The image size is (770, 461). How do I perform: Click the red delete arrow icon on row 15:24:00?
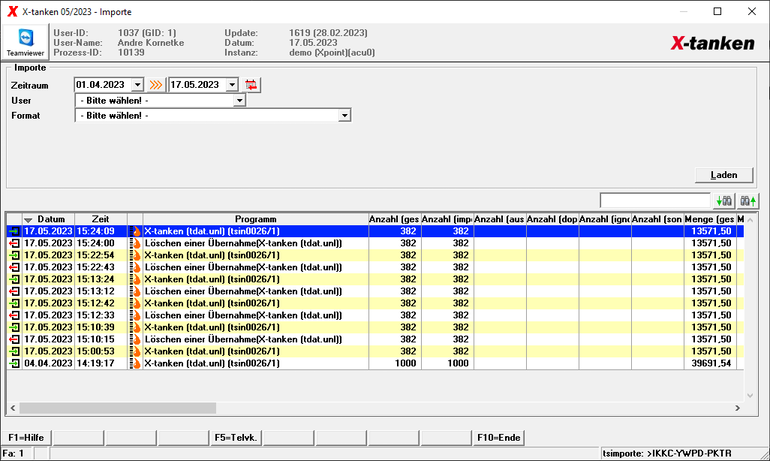14,243
